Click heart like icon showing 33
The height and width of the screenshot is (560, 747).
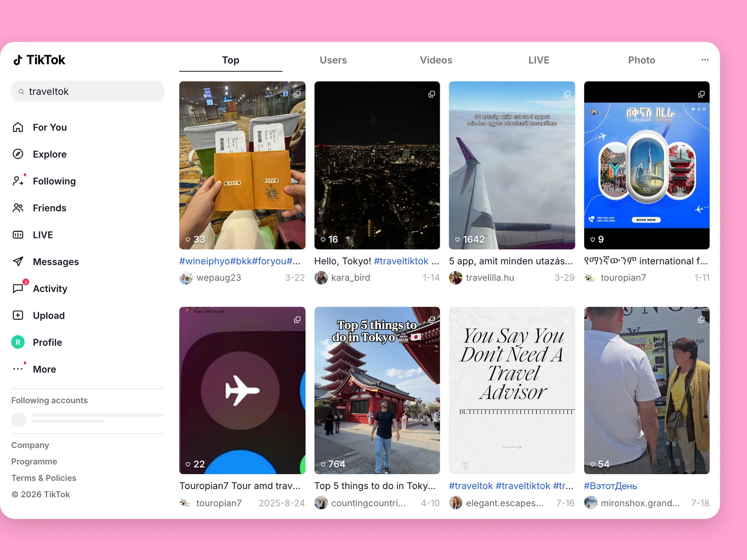[188, 240]
